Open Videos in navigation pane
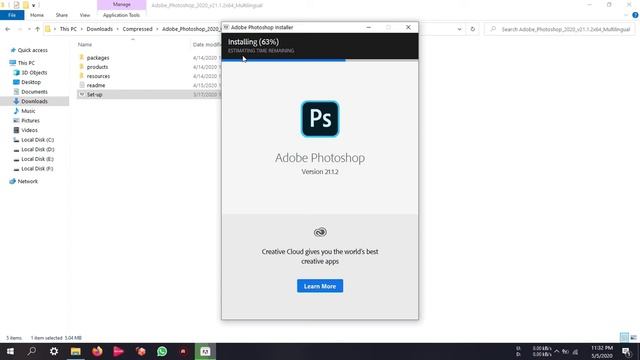 (x=29, y=130)
